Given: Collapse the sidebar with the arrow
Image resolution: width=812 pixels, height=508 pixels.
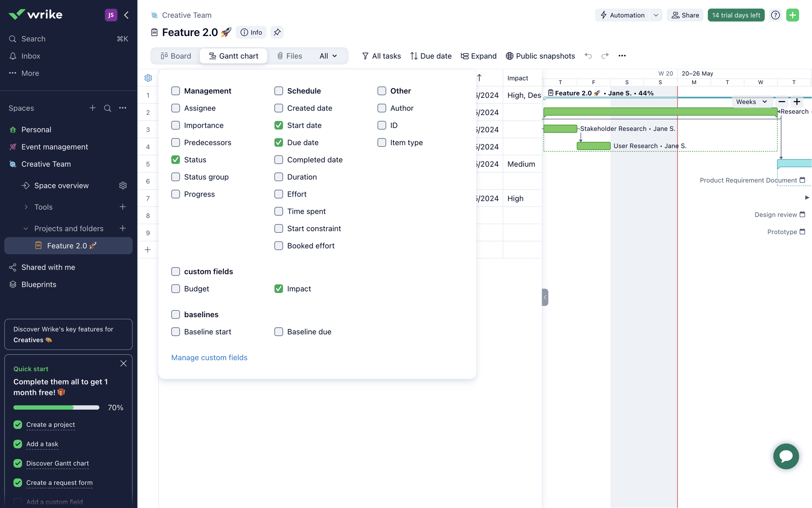Looking at the screenshot, I should tap(126, 15).
